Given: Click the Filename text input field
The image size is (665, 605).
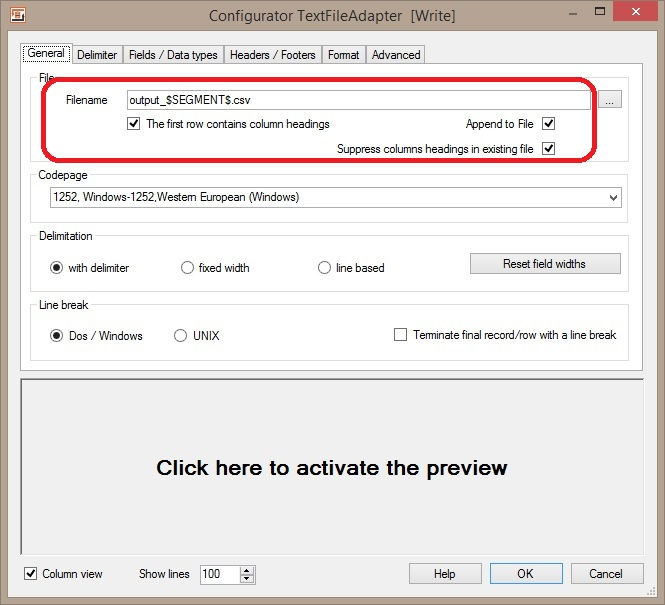Looking at the screenshot, I should (x=357, y=100).
